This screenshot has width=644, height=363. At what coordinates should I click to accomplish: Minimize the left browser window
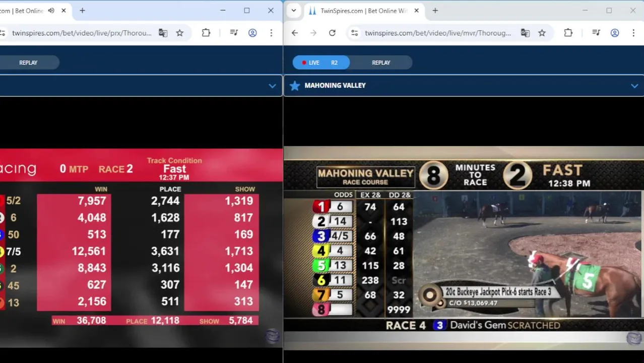tap(223, 11)
